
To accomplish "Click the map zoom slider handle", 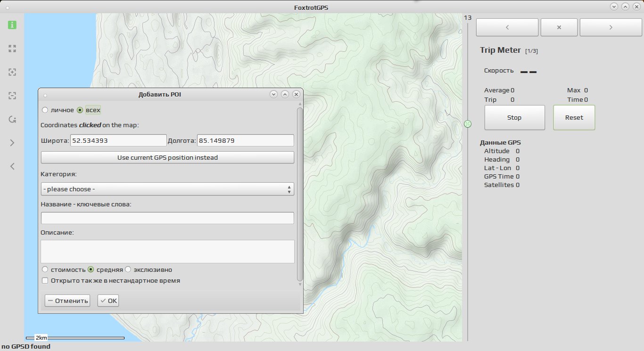I will click(x=468, y=124).
